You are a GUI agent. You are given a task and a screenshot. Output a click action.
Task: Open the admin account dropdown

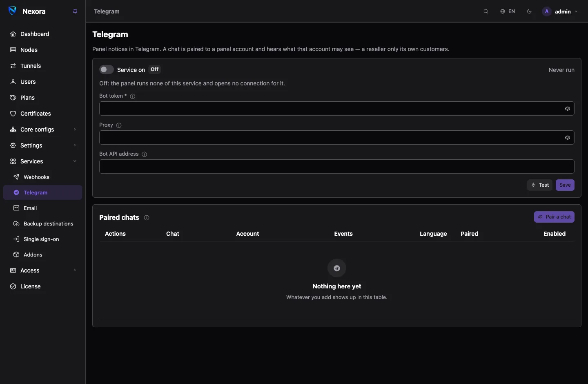click(x=560, y=11)
